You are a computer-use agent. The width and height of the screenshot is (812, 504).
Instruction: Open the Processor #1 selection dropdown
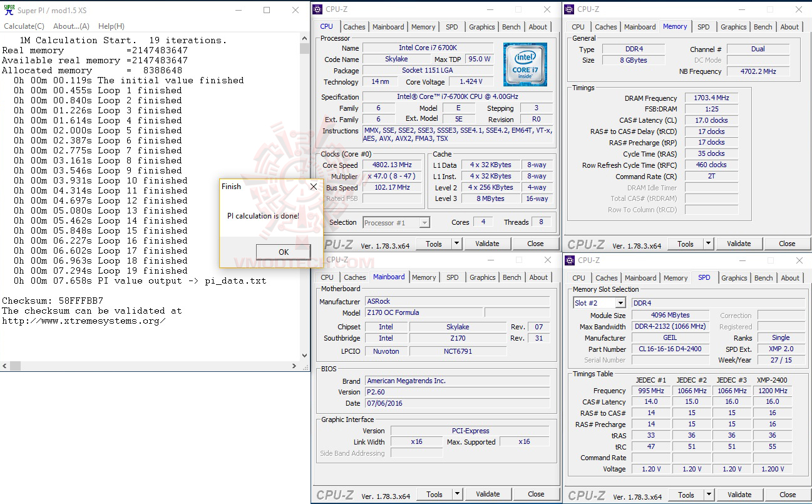tap(396, 222)
